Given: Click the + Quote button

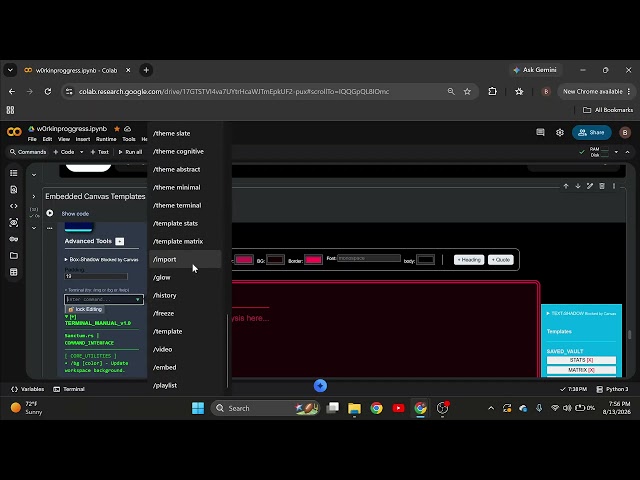Looking at the screenshot, I should pos(501,260).
